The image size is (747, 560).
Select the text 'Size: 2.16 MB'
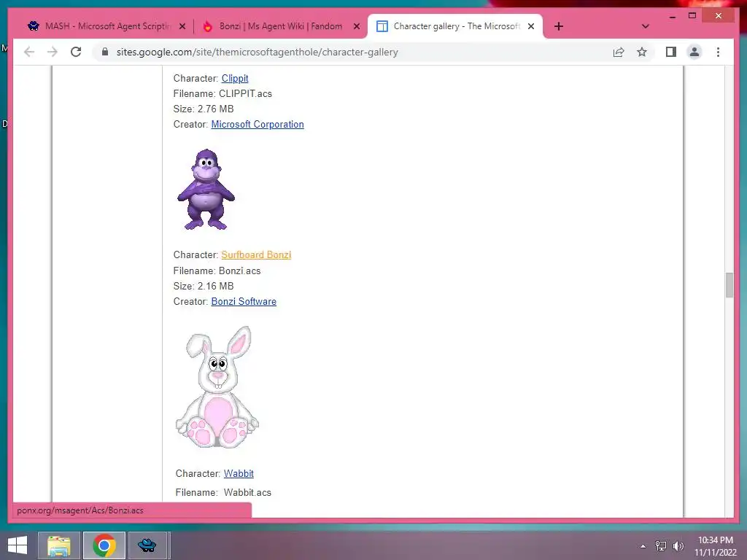pyautogui.click(x=204, y=286)
